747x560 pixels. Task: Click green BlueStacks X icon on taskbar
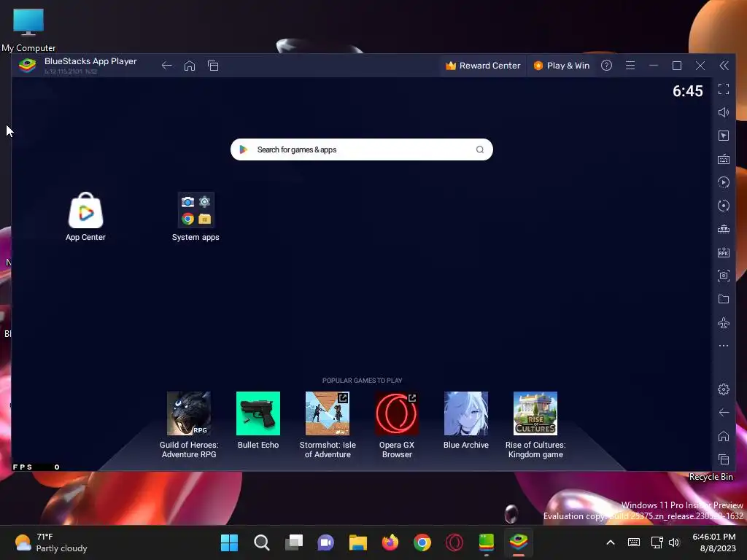(487, 542)
